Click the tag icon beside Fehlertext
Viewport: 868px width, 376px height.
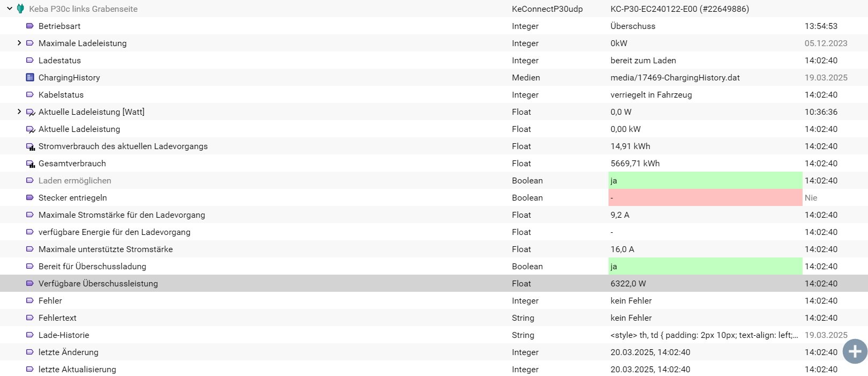[x=30, y=318]
